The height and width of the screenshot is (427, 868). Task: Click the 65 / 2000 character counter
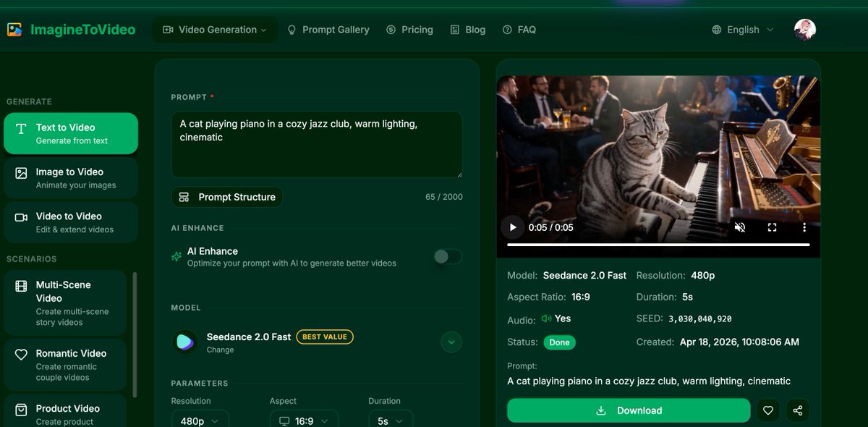(x=444, y=197)
